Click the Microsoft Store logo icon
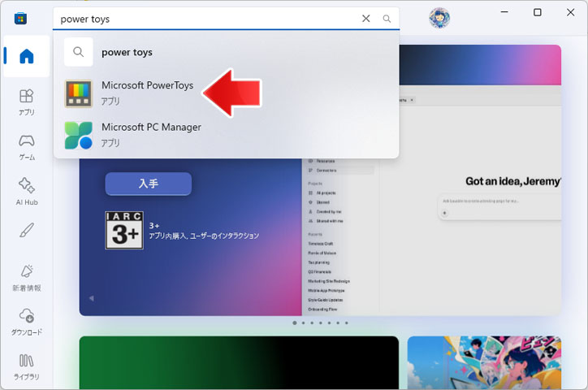 (20, 18)
